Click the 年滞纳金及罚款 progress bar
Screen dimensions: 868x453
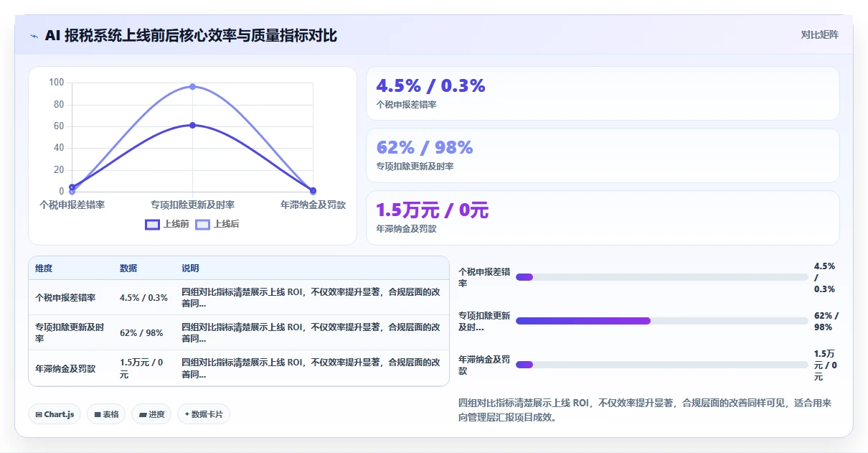point(661,365)
